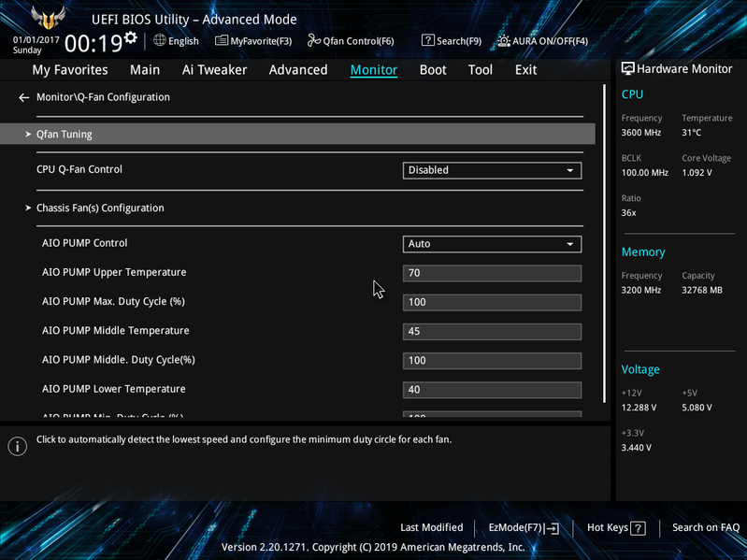
Task: Click the date 01/01/2017 Sunday
Action: pyautogui.click(x=36, y=45)
